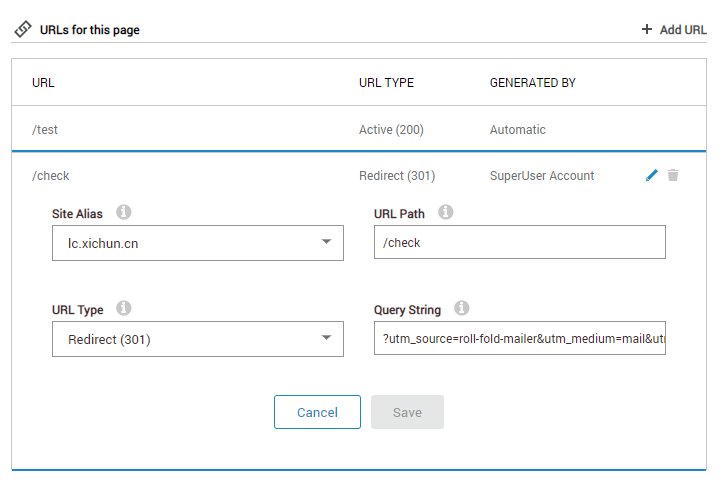Click the URL Type field label
This screenshot has width=723, height=495.
point(77,310)
